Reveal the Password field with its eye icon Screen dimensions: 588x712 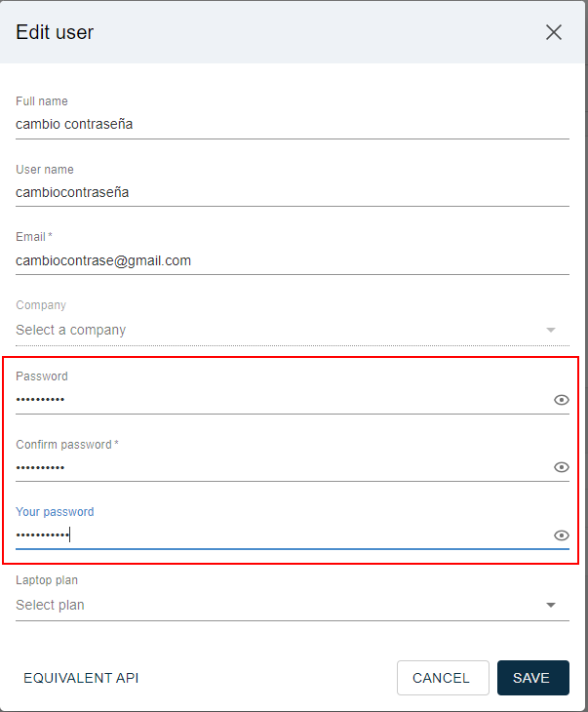click(x=562, y=400)
